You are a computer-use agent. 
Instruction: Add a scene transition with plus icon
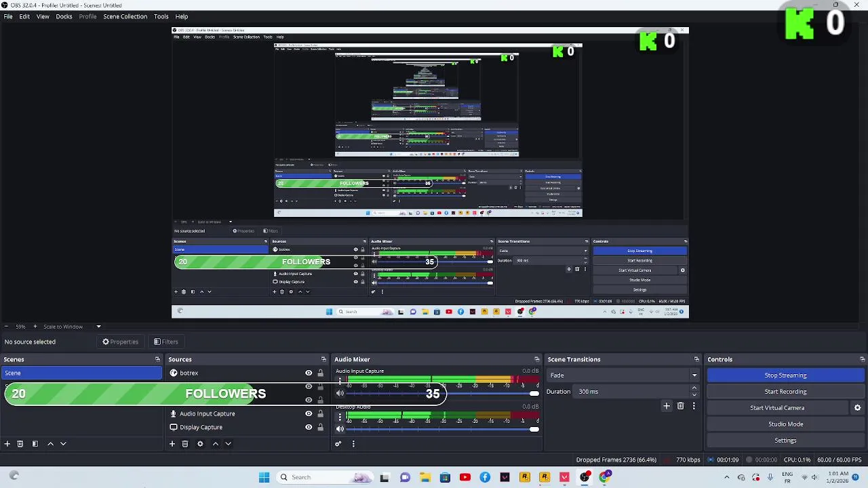(x=667, y=406)
